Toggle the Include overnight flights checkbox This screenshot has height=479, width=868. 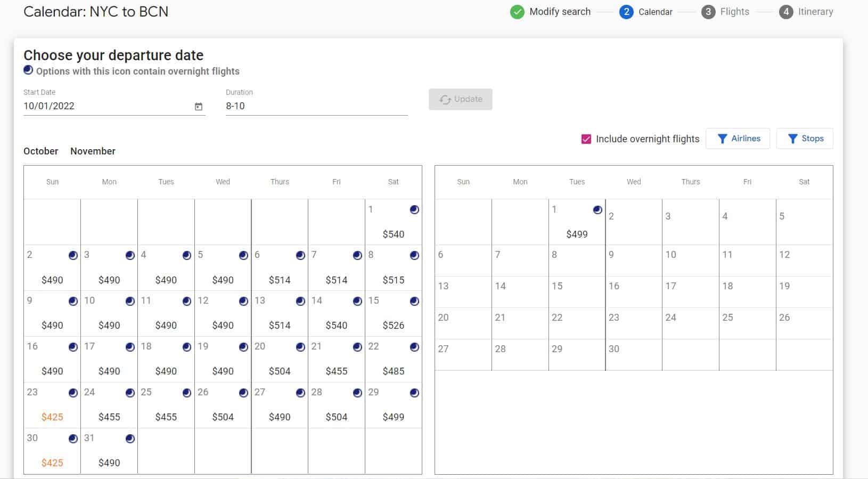pos(586,139)
